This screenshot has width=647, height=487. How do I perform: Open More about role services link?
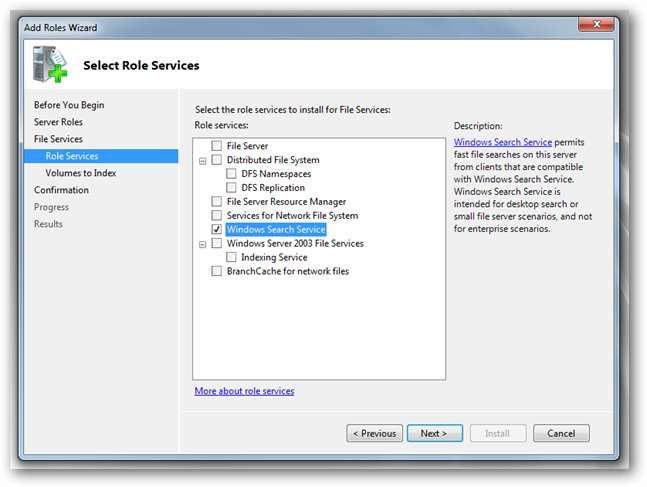[x=244, y=391]
